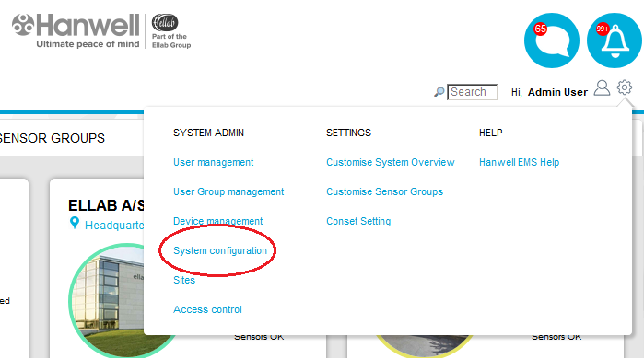The image size is (644, 359).
Task: Click the Ellab Group logo
Action: (170, 31)
